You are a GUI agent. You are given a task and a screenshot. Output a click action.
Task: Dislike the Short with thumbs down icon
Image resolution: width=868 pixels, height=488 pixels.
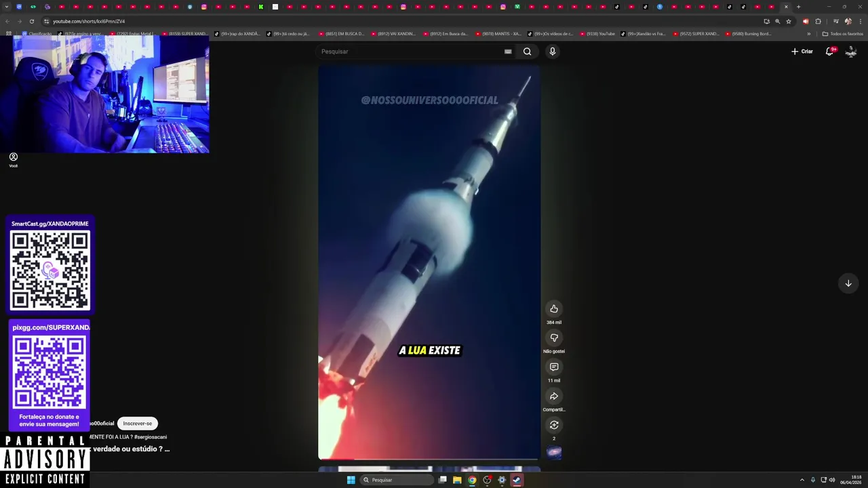click(x=554, y=338)
